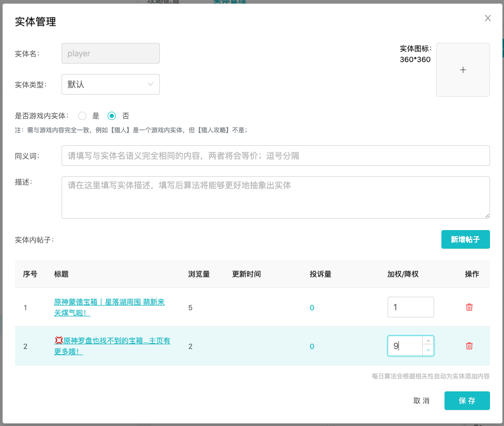Click the plus icon to upload 实体图标

[463, 70]
